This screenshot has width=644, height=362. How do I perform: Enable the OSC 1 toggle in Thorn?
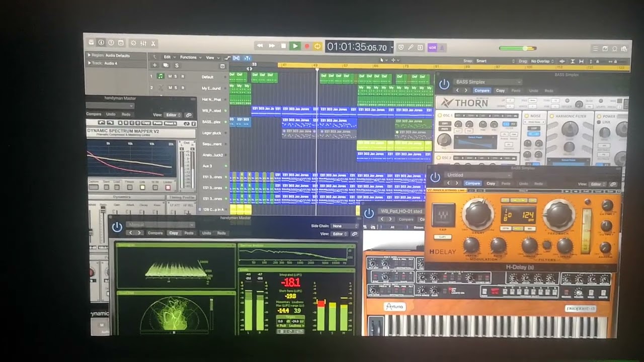point(439,116)
